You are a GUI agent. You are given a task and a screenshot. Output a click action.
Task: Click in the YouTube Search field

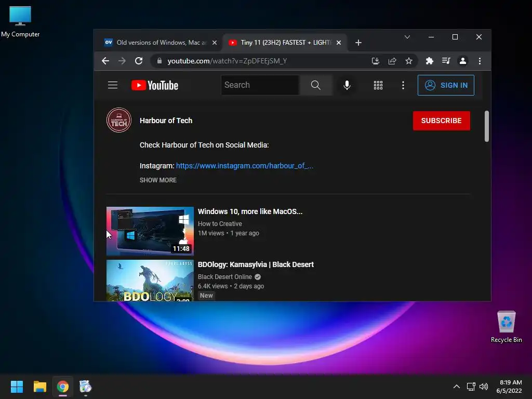(260, 85)
